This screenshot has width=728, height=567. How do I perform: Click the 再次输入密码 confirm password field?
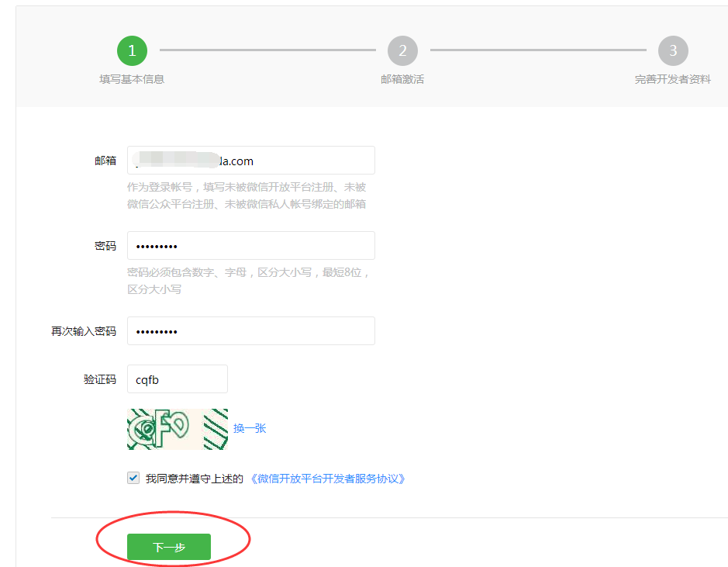pos(250,331)
